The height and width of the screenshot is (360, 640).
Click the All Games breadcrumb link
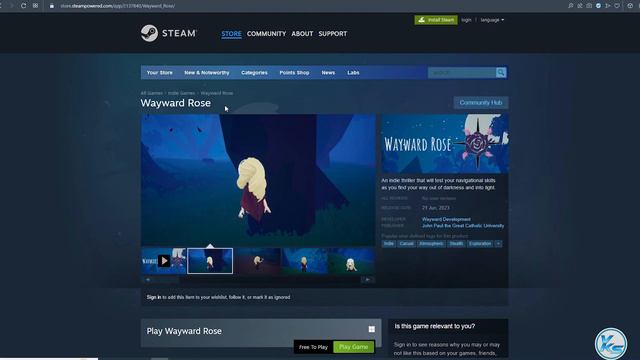(151, 93)
